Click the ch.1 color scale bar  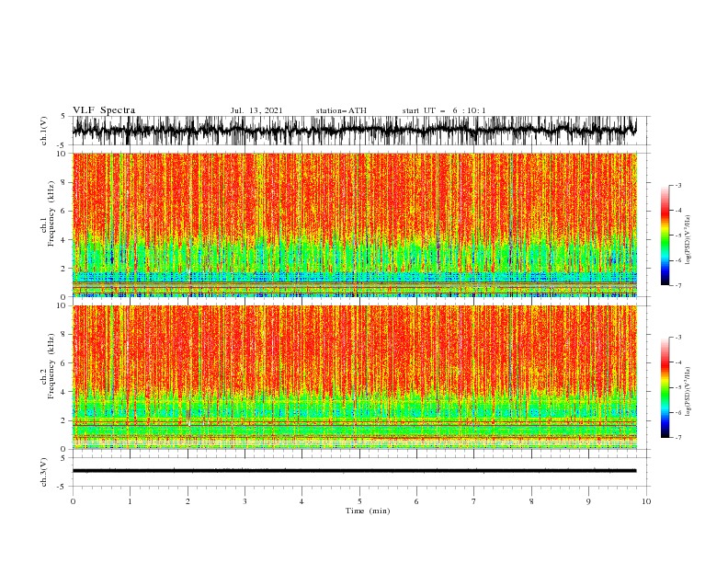665,235
